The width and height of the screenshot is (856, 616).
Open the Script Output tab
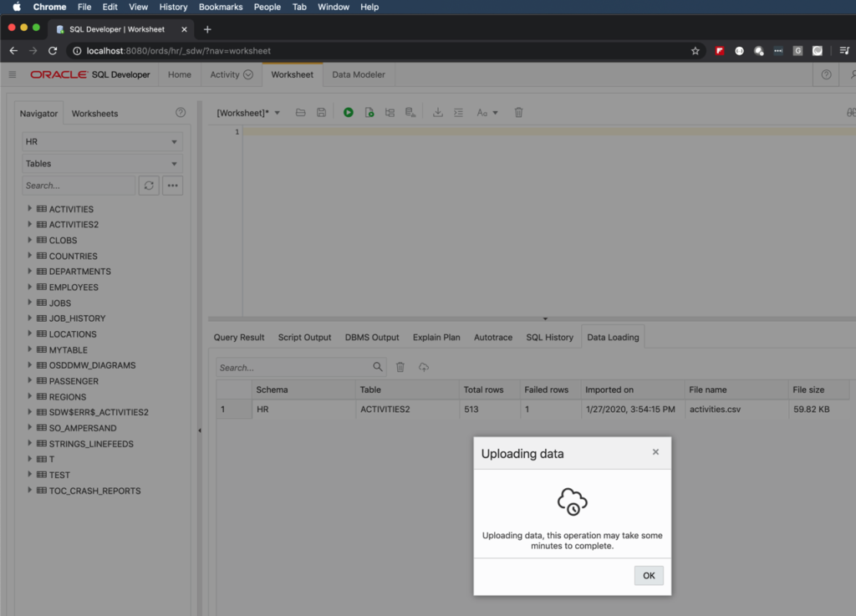(304, 337)
